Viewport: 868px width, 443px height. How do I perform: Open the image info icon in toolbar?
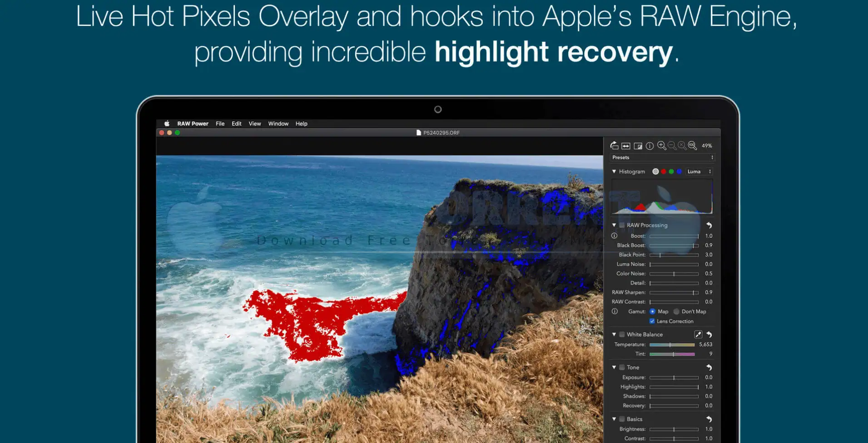[x=650, y=146]
